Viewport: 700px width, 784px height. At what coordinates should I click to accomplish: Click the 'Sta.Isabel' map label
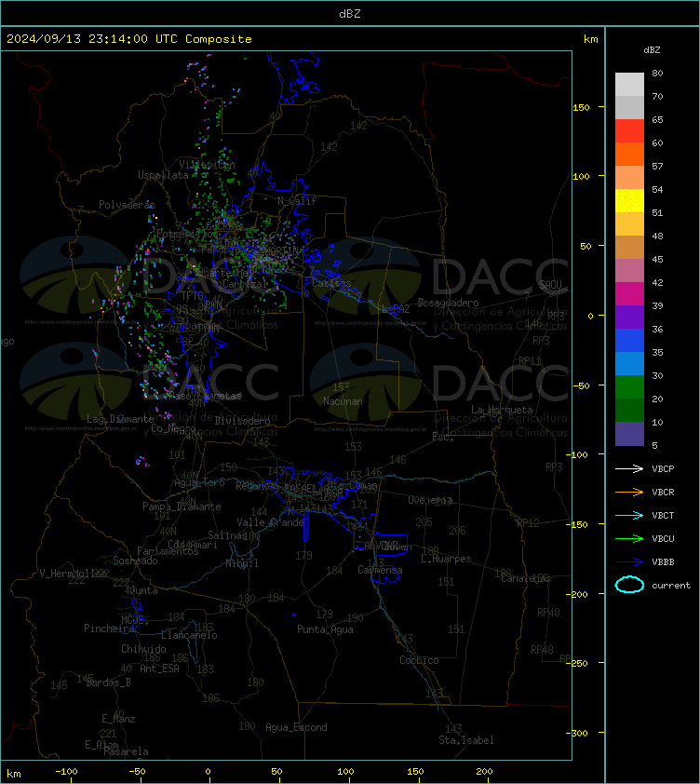(x=466, y=740)
